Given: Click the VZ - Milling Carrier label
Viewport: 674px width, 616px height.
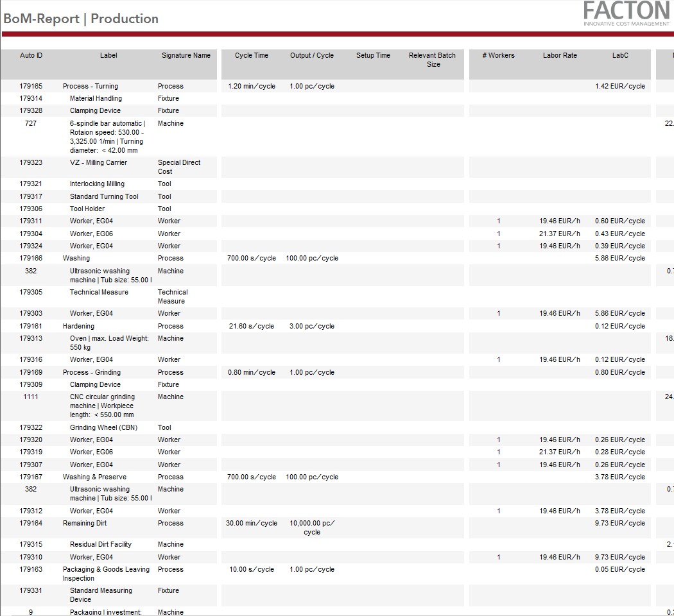Looking at the screenshot, I should click(x=98, y=162).
